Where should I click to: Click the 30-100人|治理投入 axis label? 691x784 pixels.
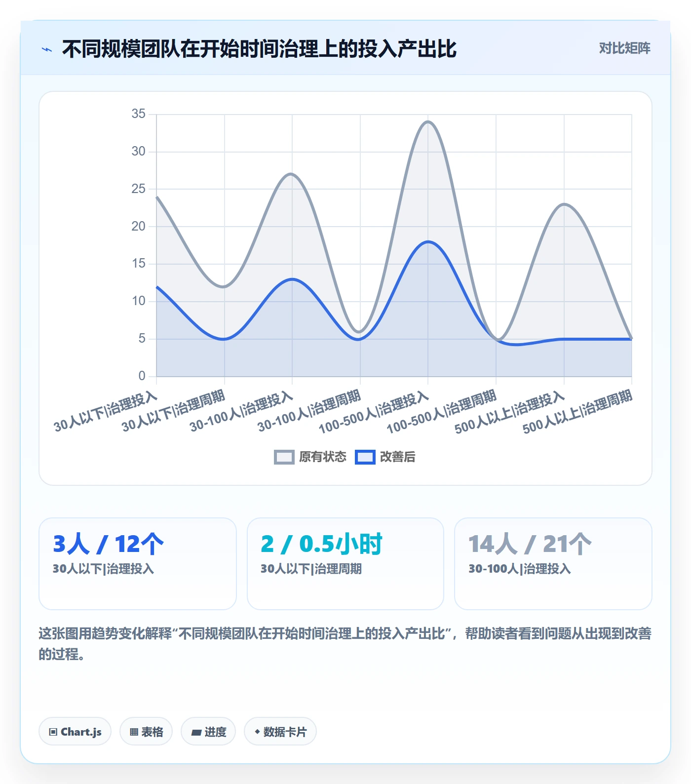pyautogui.click(x=242, y=412)
